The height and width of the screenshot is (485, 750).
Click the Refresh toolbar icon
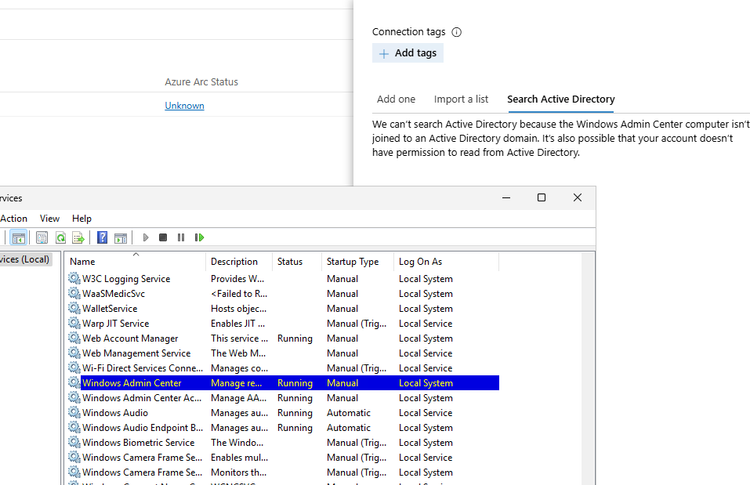pyautogui.click(x=60, y=238)
